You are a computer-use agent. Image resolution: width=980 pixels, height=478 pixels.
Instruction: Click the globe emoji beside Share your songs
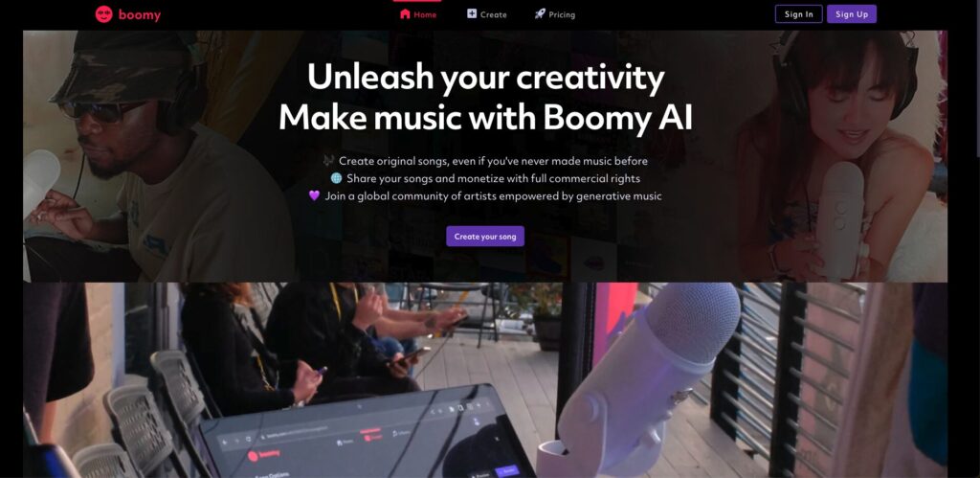[x=336, y=178]
